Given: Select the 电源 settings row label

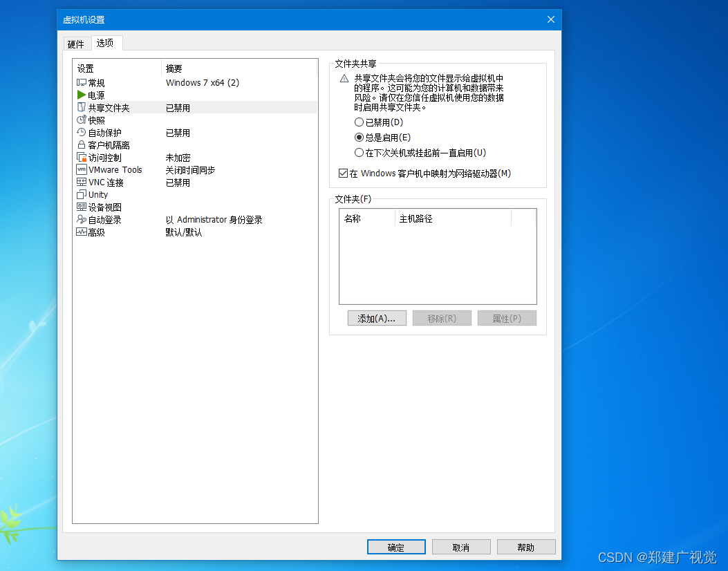Looking at the screenshot, I should (97, 95).
